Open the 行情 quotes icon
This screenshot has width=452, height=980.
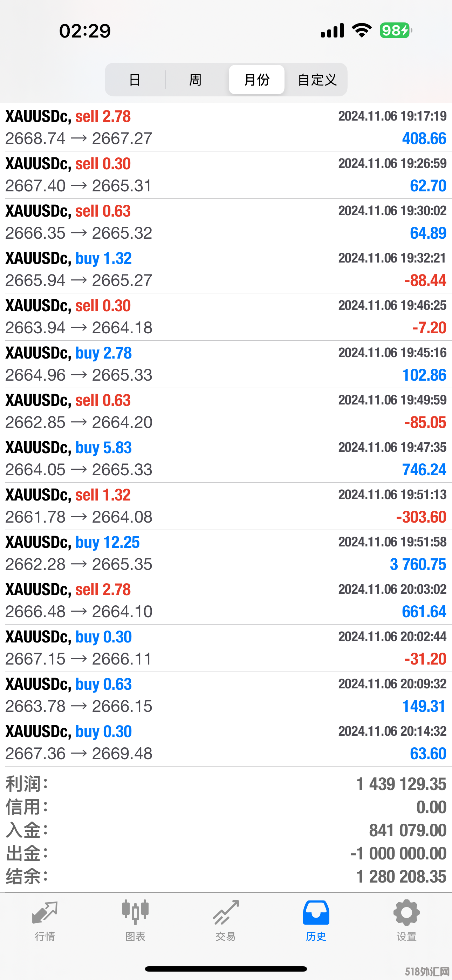pyautogui.click(x=45, y=913)
